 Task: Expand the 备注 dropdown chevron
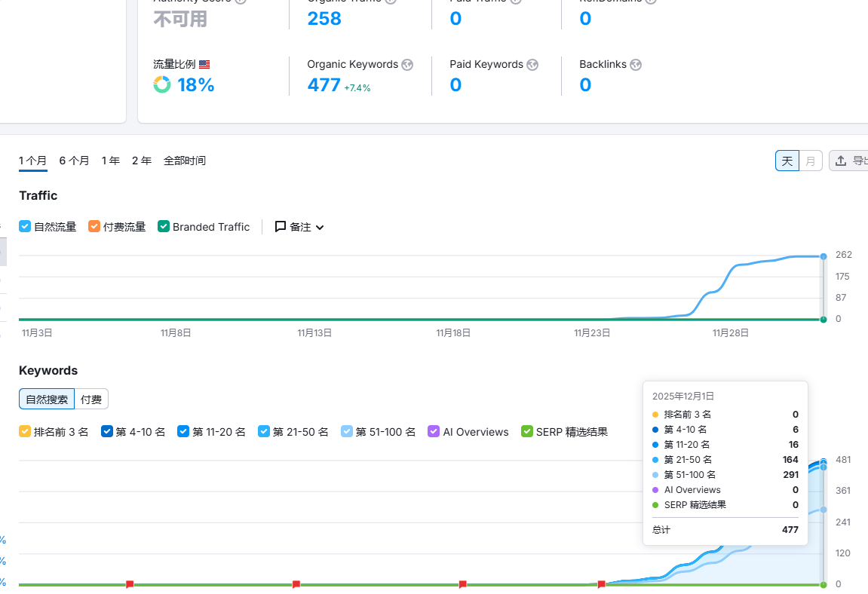(x=318, y=226)
